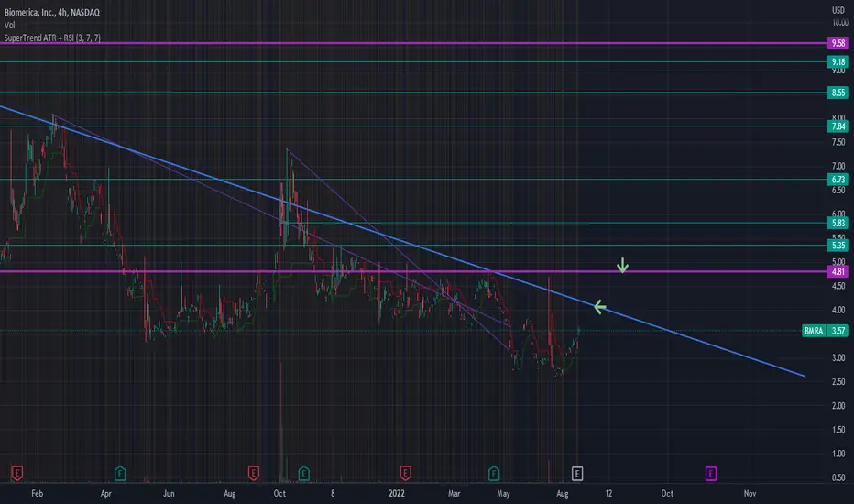Click the 1.50 price scale value
This screenshot has height=504, width=854.
838,430
